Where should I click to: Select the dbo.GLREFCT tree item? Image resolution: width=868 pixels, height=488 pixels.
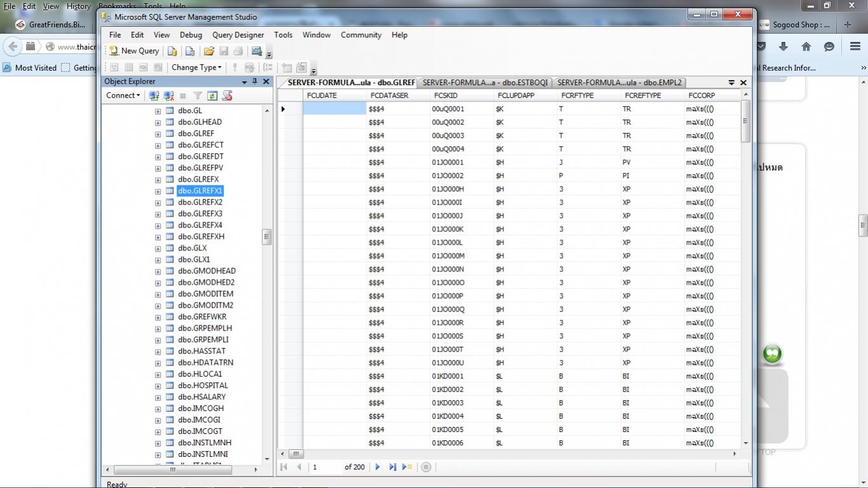pyautogui.click(x=201, y=145)
